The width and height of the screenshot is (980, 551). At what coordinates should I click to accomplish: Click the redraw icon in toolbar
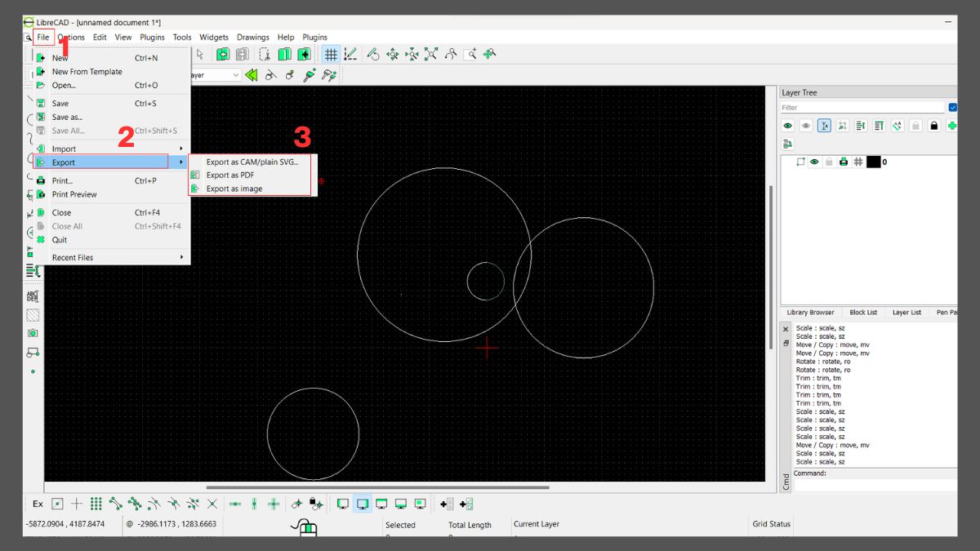point(373,54)
